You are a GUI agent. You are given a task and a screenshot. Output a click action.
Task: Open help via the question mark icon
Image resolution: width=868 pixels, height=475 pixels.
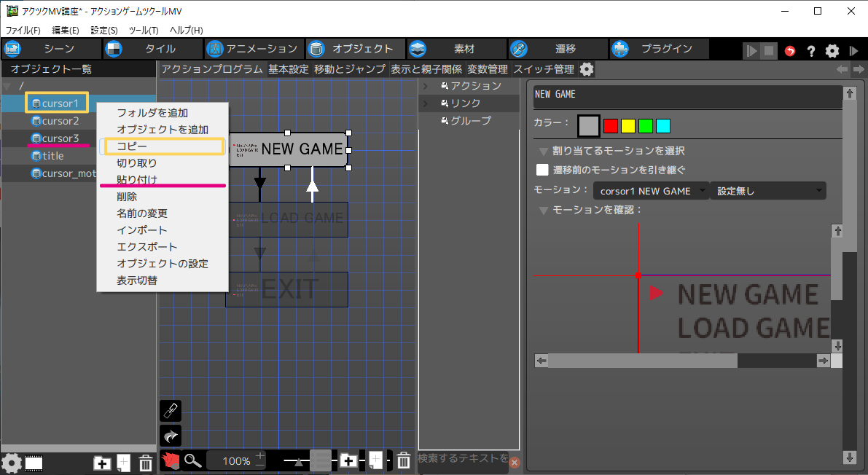point(810,51)
